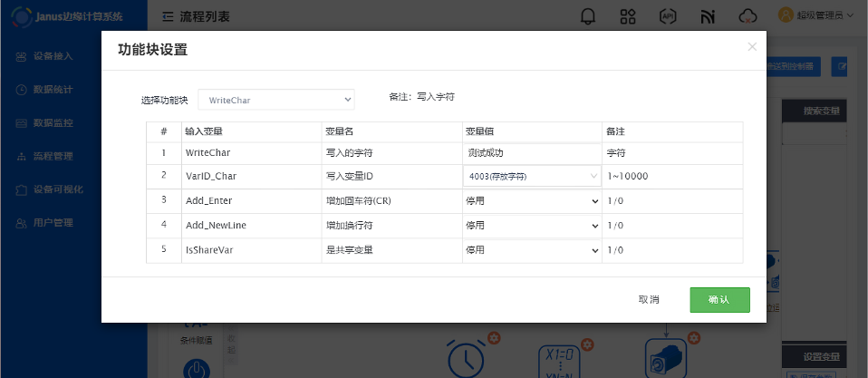Click the 流程列表 page title
Image resolution: width=868 pixels, height=378 pixels.
(x=204, y=16)
